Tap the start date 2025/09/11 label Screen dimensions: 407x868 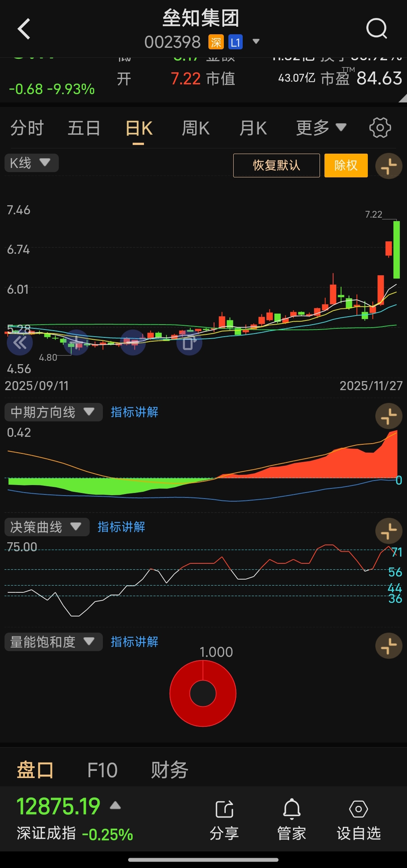37,386
